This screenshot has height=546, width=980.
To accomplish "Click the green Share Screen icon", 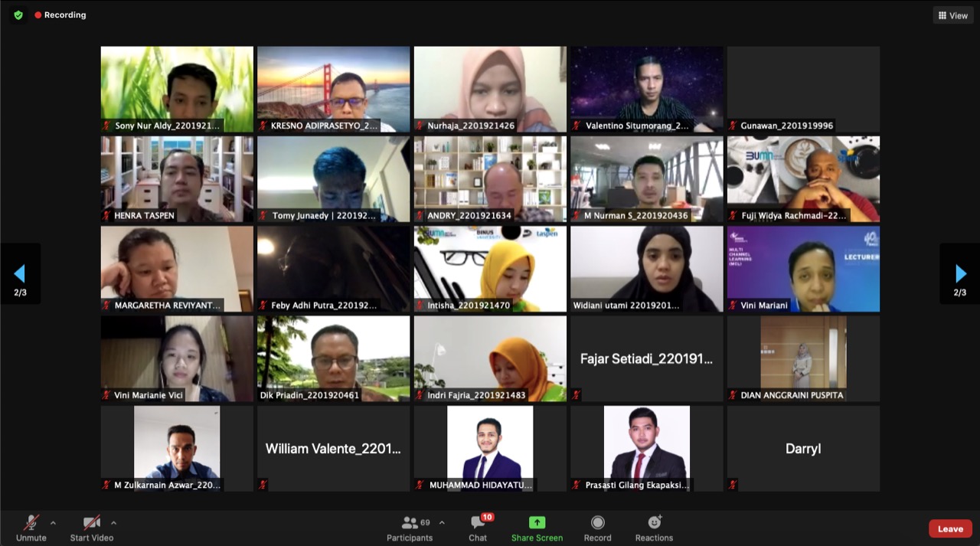I will (x=537, y=522).
